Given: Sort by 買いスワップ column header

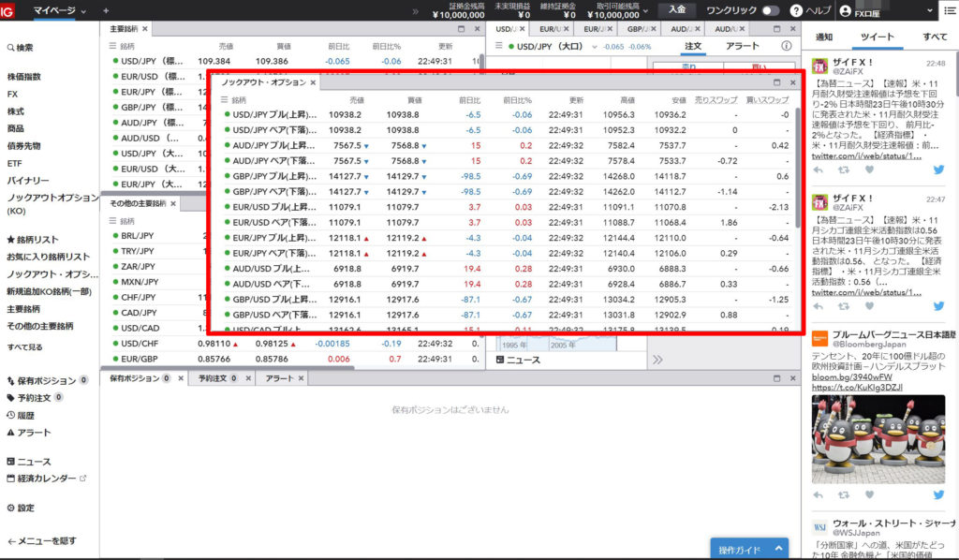Looking at the screenshot, I should 768,99.
